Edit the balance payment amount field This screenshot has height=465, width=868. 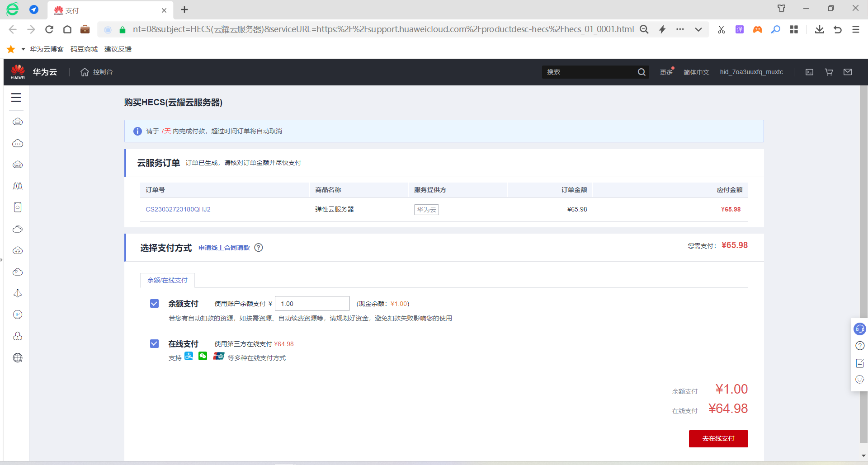tap(312, 304)
